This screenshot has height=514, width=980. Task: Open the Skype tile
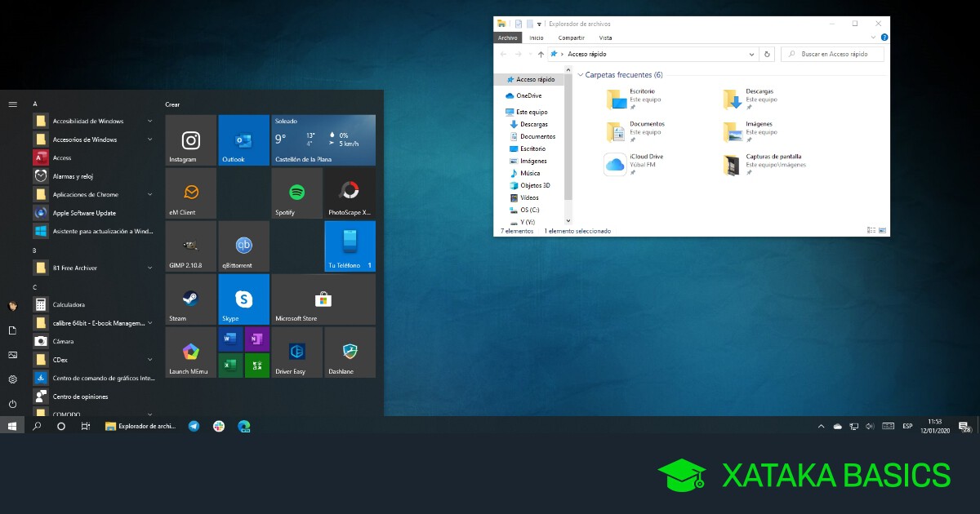(243, 299)
